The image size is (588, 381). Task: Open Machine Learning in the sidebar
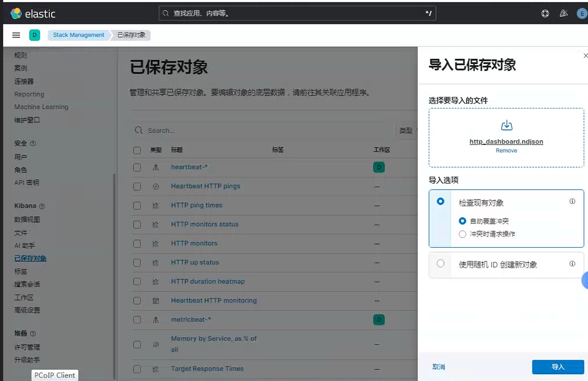(41, 107)
